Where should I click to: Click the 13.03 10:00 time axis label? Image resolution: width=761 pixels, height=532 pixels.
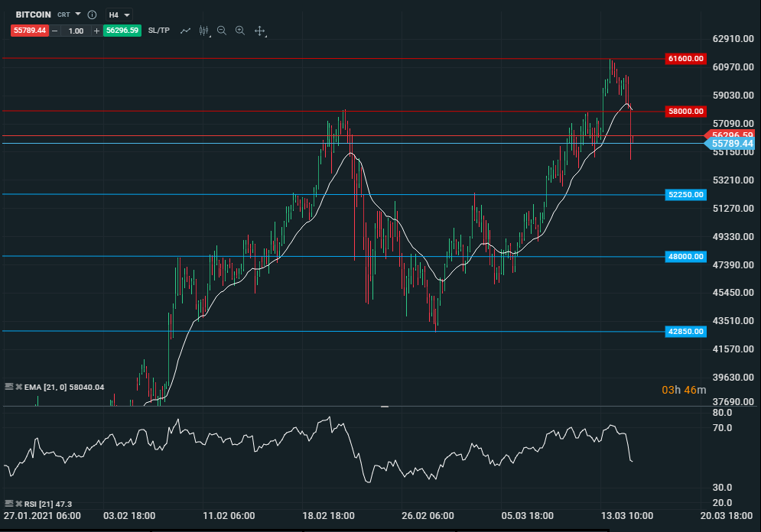(627, 515)
